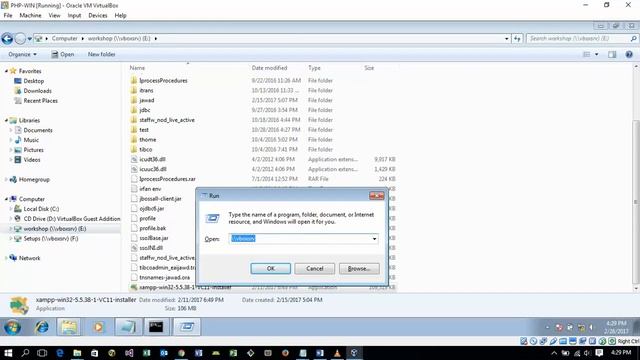
Task: Close the Run dialog with red X
Action: coord(376,196)
